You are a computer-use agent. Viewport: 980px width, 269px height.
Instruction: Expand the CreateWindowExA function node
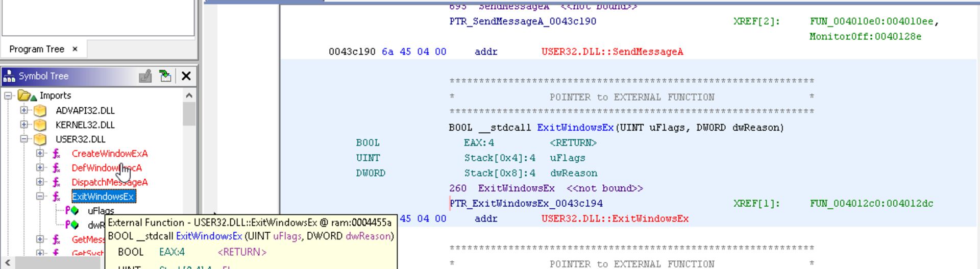click(x=40, y=153)
